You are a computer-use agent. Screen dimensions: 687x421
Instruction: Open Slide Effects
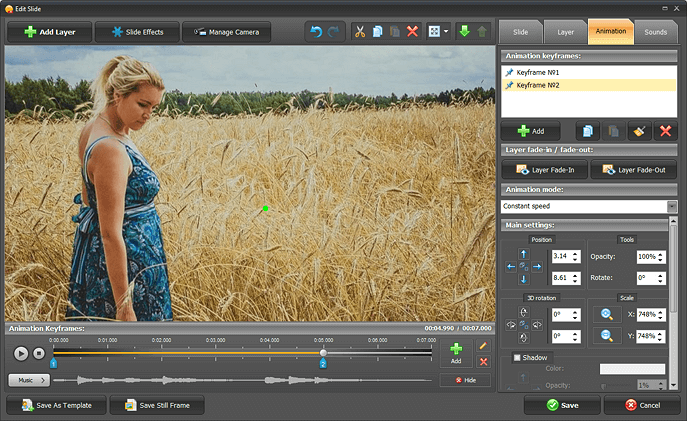click(x=138, y=32)
